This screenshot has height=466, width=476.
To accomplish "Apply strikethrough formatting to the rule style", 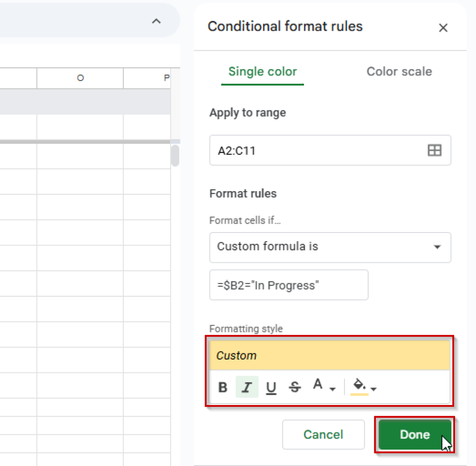I will (x=294, y=387).
